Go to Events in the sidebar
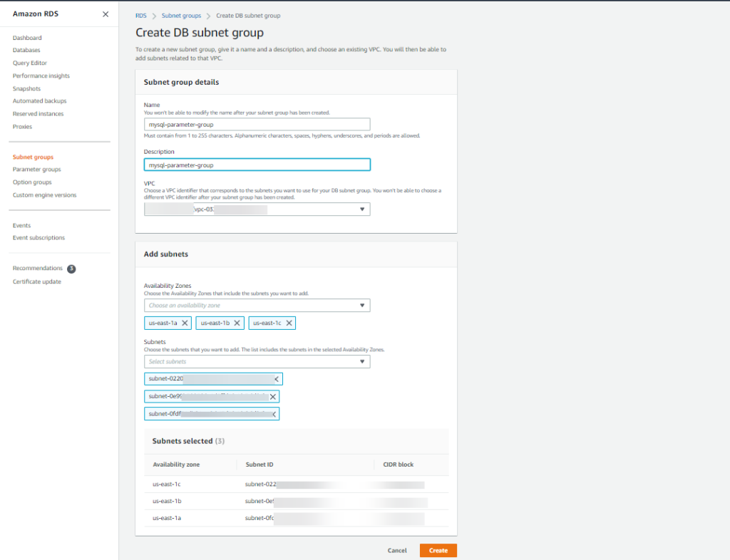The width and height of the screenshot is (730, 560). 22,226
